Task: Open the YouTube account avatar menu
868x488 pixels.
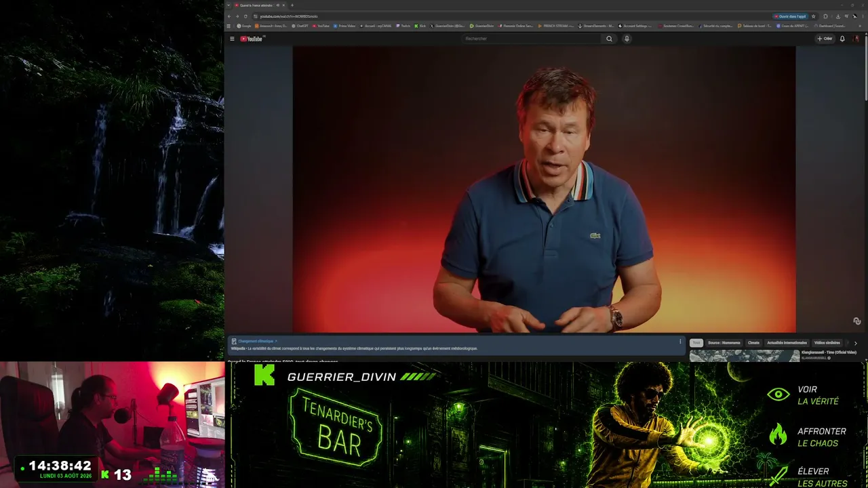Action: [x=856, y=39]
